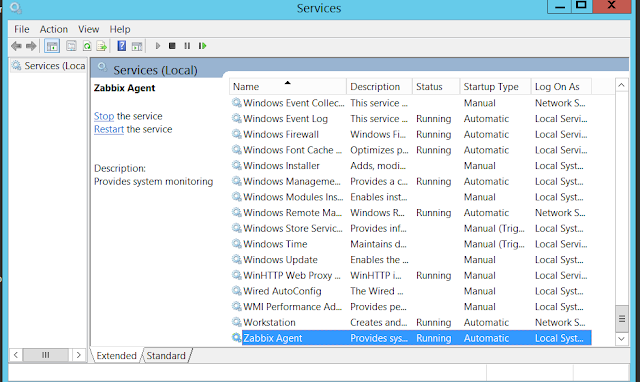Select the Windows Firewall service

410,134
